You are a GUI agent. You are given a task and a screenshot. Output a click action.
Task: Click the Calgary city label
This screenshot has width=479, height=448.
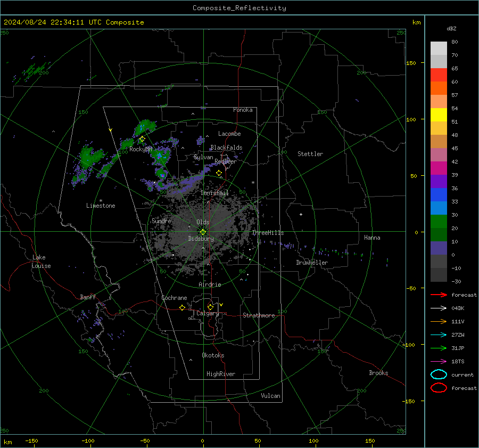(208, 313)
